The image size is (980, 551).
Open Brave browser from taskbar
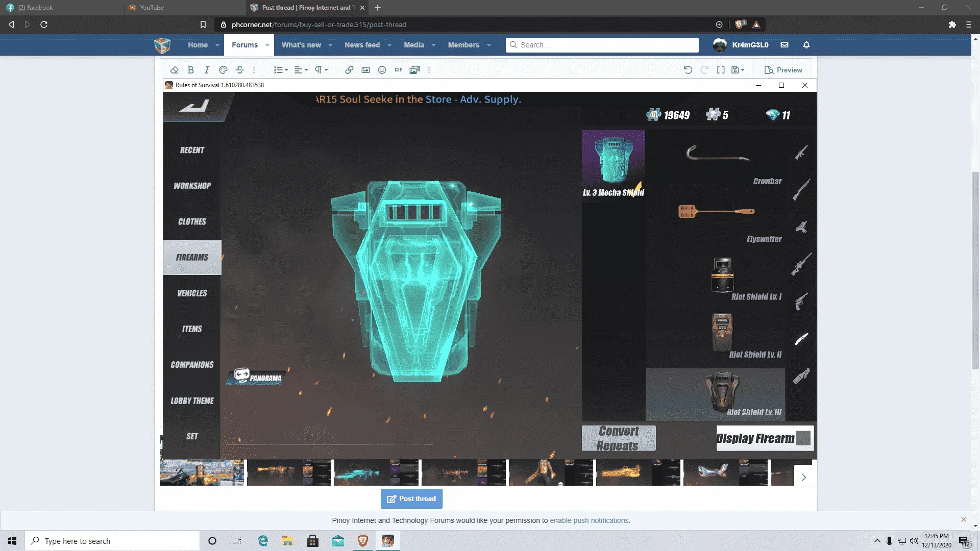[x=362, y=541]
